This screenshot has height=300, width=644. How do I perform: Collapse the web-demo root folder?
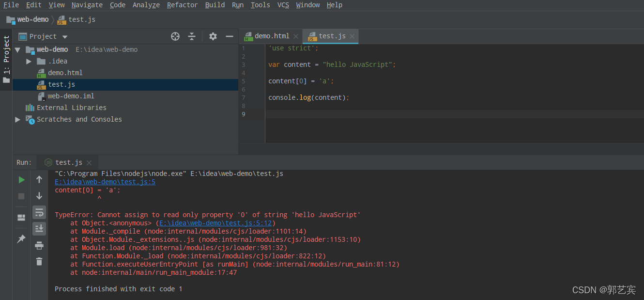pyautogui.click(x=18, y=50)
